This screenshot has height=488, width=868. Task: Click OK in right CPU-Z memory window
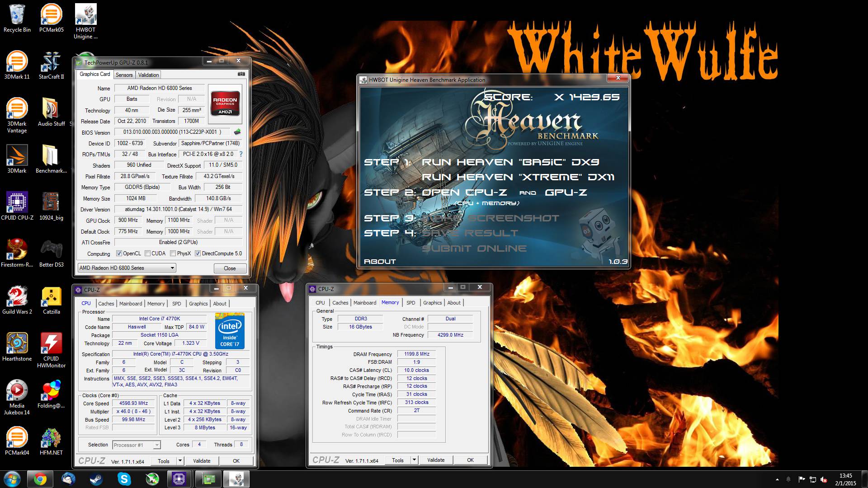470,460
